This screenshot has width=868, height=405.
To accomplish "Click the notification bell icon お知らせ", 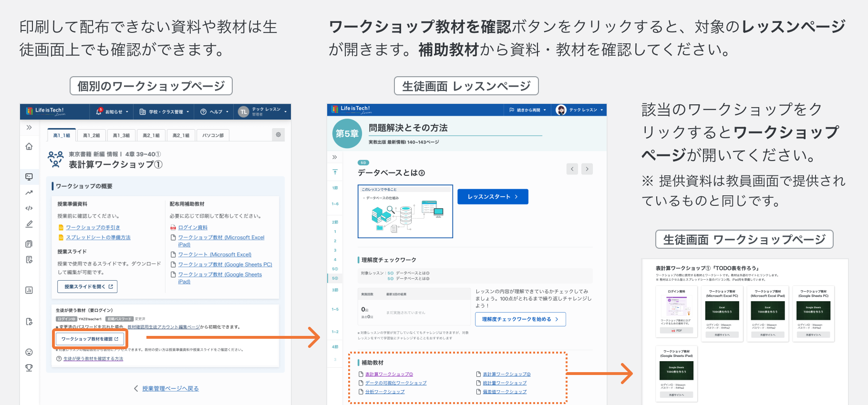I will click(99, 111).
